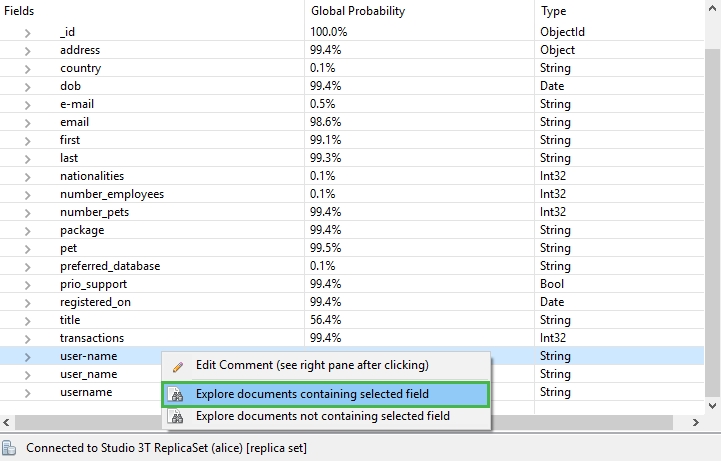The height and width of the screenshot is (461, 721).
Task: Expand the pet field row
Action: coord(28,249)
